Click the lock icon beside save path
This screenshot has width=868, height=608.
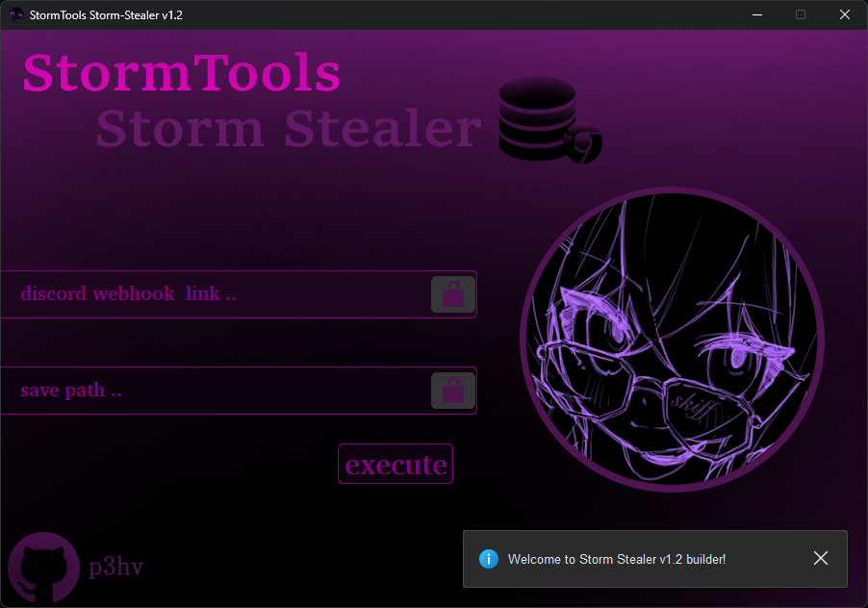tap(453, 391)
